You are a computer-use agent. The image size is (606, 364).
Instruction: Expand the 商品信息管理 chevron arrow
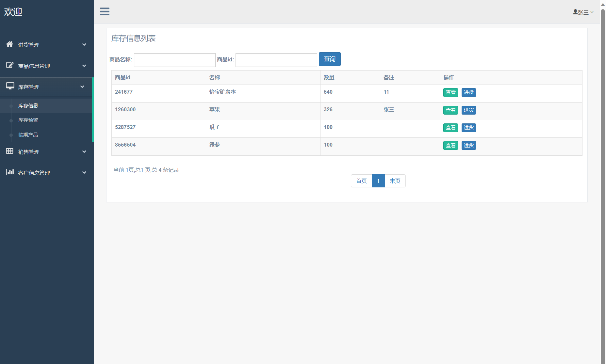click(84, 66)
